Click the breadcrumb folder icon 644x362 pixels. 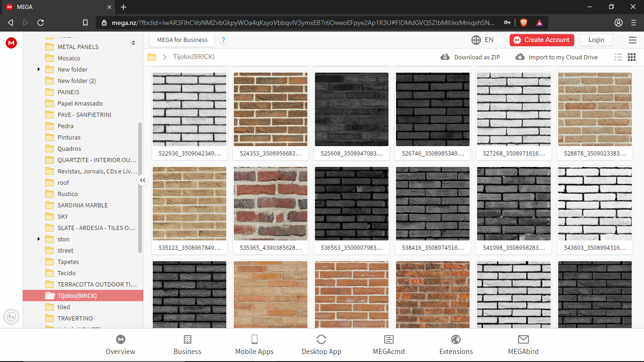(x=152, y=57)
